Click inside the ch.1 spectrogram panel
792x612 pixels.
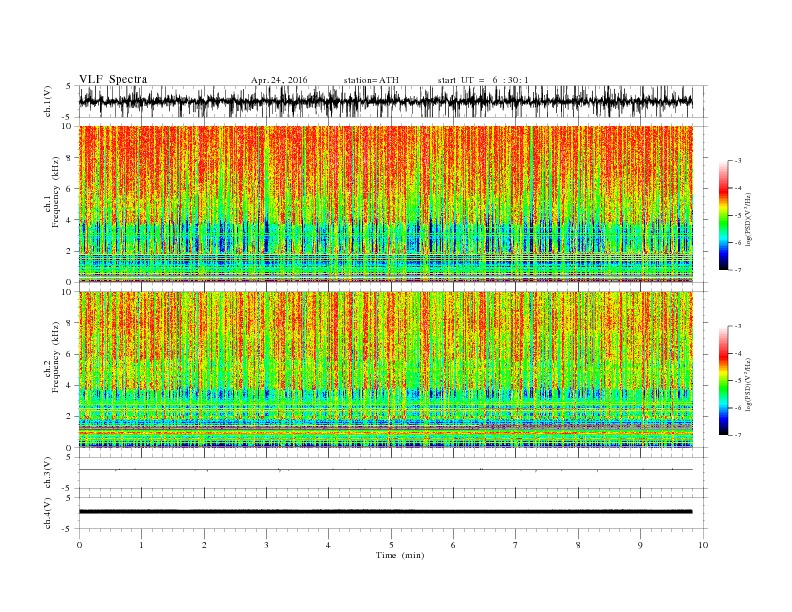click(385, 204)
